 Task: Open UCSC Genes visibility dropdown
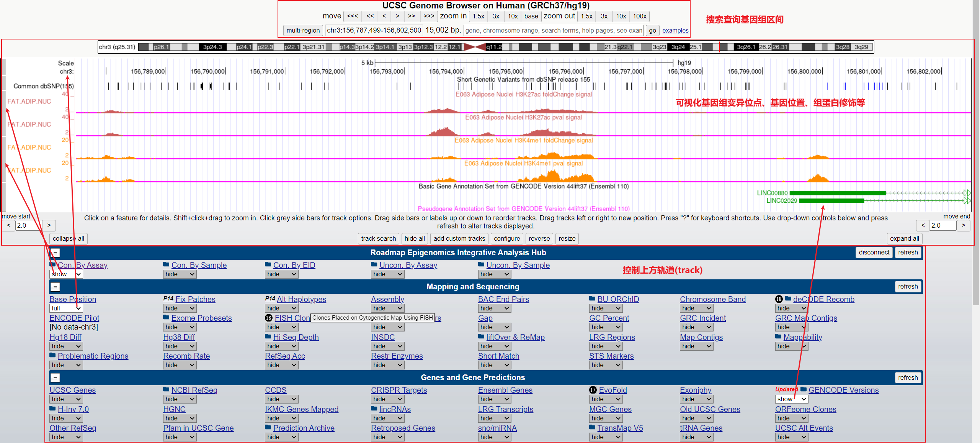66,399
